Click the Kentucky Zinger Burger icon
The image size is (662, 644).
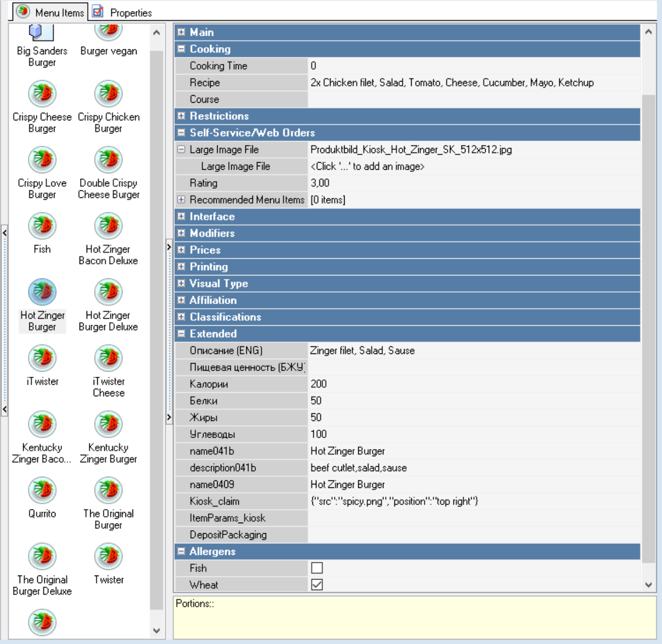point(108,424)
